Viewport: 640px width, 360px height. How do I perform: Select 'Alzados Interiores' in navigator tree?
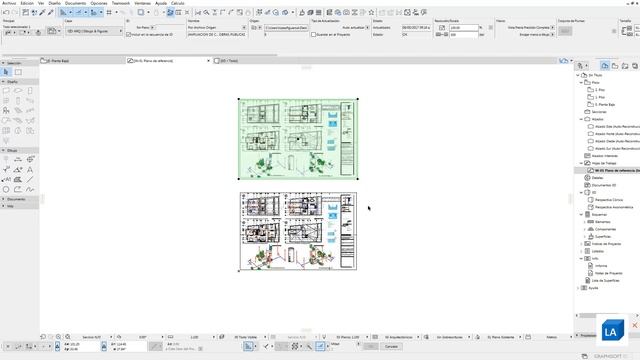604,156
